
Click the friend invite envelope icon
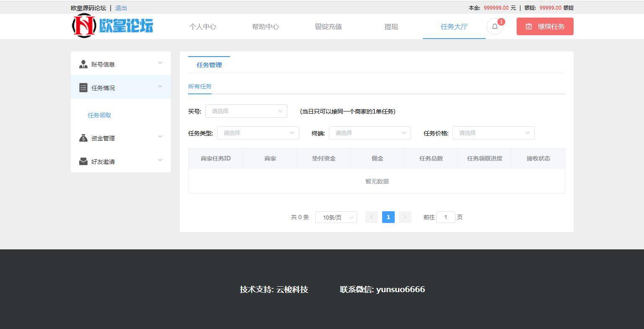pos(83,161)
